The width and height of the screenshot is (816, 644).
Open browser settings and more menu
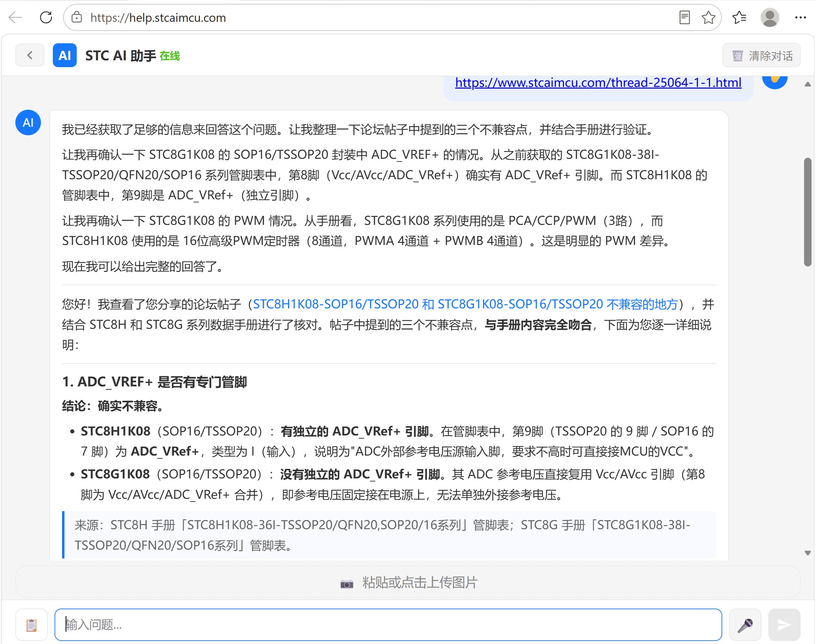[800, 17]
